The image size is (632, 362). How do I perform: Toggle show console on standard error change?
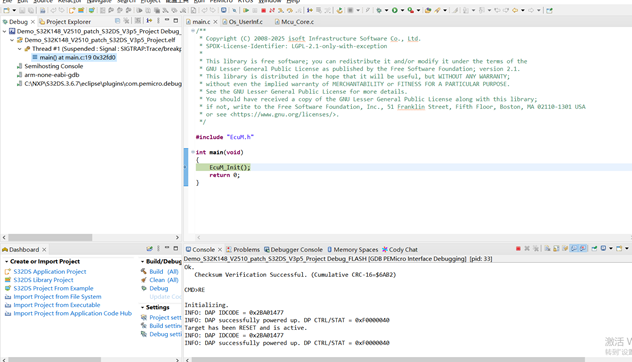583,249
